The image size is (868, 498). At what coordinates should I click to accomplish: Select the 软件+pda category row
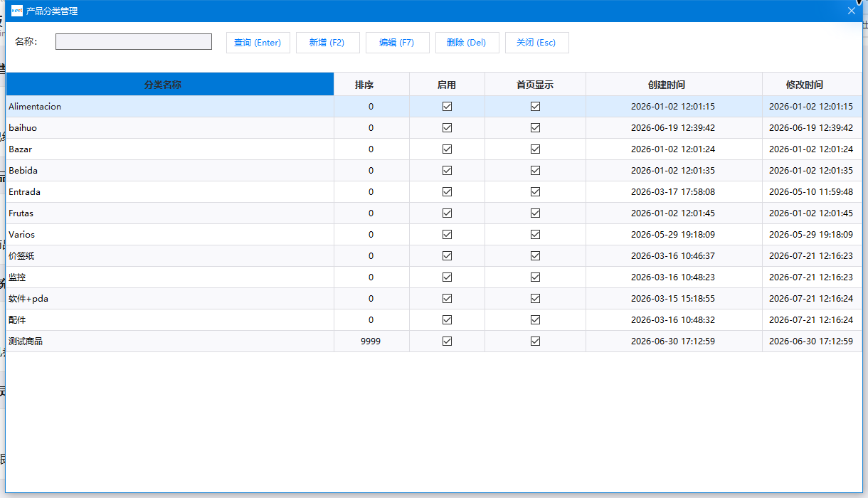tap(434, 299)
